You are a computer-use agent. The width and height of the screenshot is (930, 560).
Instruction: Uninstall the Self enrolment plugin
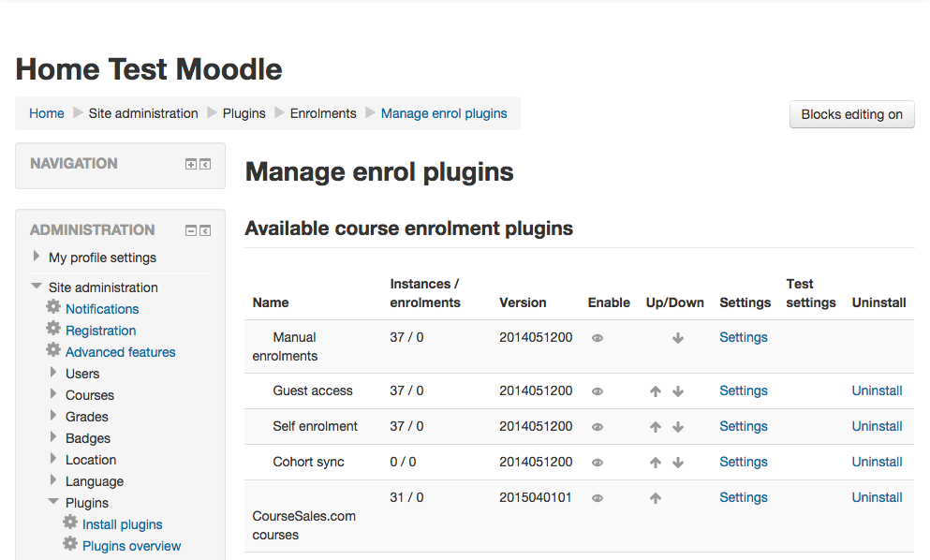pyautogui.click(x=878, y=426)
